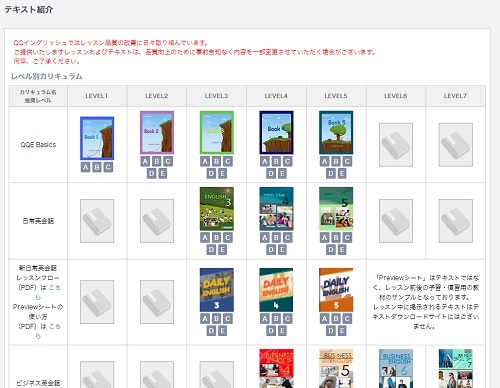
Task: Click the テキスト紹介 page title
Action: [29, 9]
